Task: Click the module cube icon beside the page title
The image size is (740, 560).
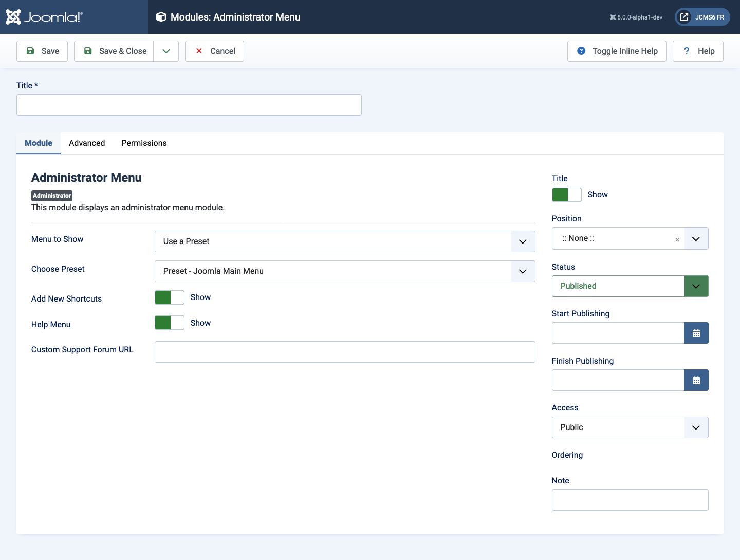Action: (x=161, y=17)
